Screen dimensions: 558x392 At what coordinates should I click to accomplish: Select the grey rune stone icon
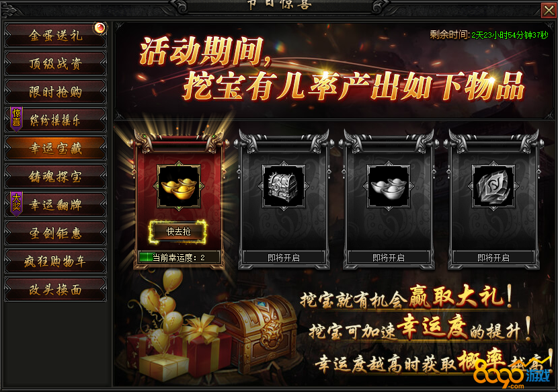click(493, 186)
